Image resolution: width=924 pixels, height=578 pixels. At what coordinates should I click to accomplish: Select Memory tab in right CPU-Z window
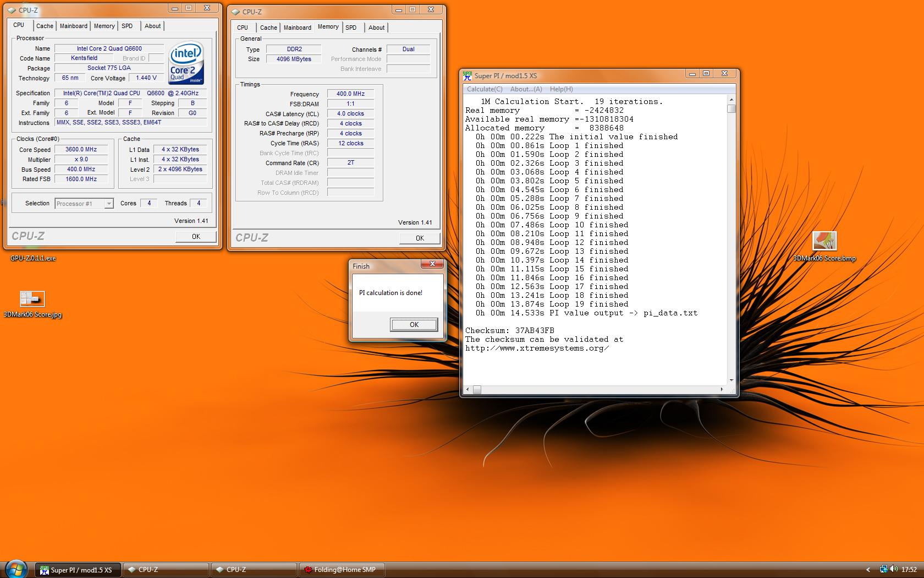coord(328,26)
